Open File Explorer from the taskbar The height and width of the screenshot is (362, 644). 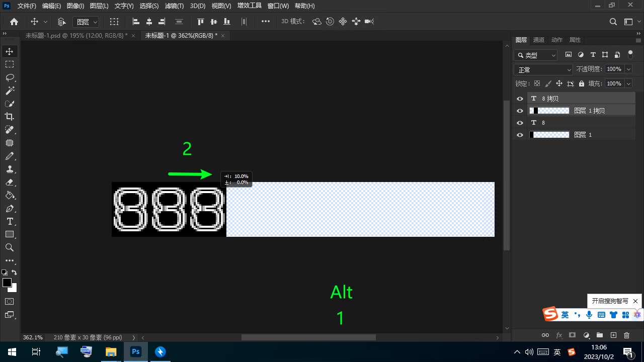[111, 352]
